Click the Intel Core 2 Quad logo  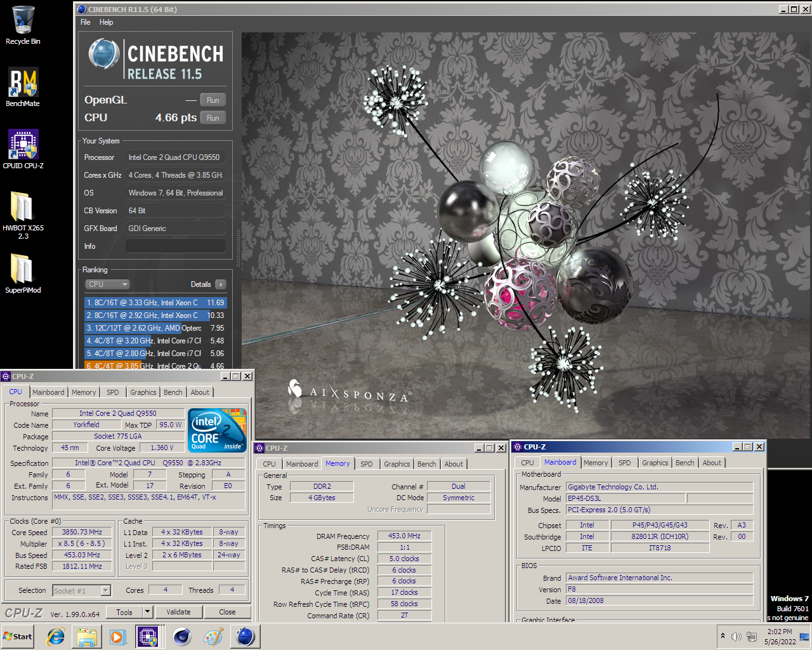point(218,430)
